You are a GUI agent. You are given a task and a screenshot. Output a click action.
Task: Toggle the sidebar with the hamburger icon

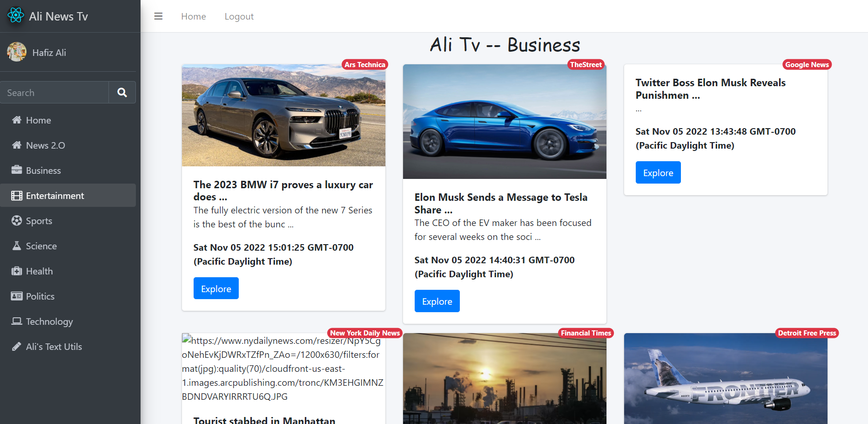[x=158, y=16]
